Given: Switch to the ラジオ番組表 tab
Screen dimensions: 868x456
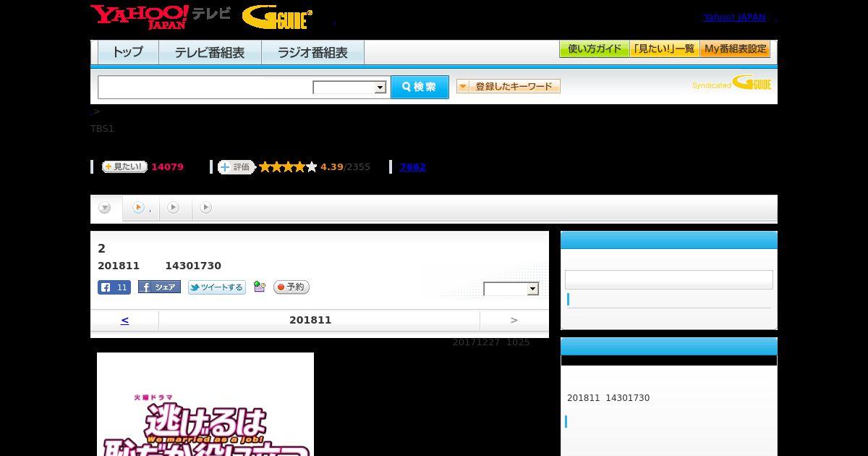Looking at the screenshot, I should [312, 52].
